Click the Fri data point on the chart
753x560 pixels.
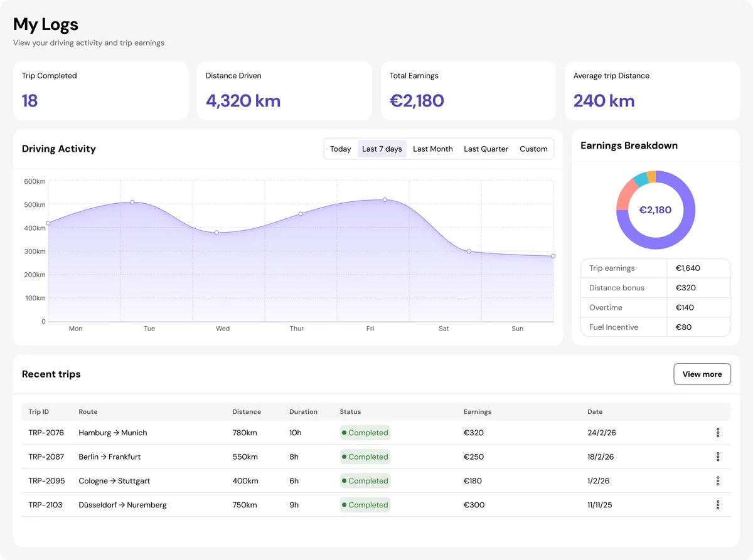pyautogui.click(x=385, y=200)
